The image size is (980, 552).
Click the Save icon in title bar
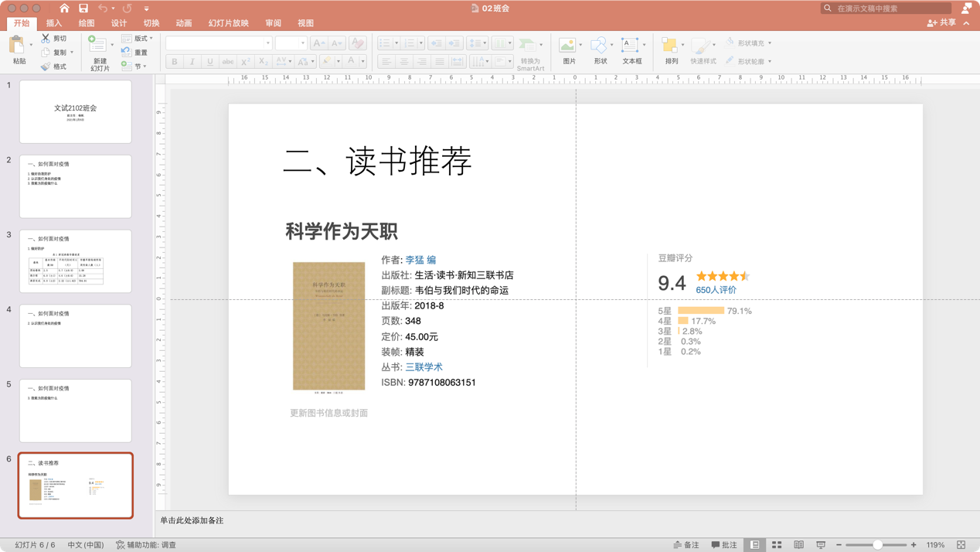pyautogui.click(x=83, y=9)
